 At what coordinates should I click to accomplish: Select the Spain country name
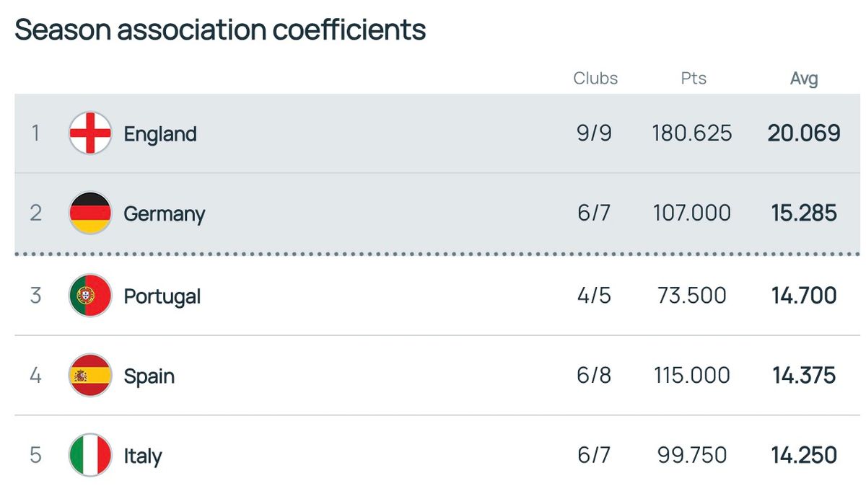149,376
